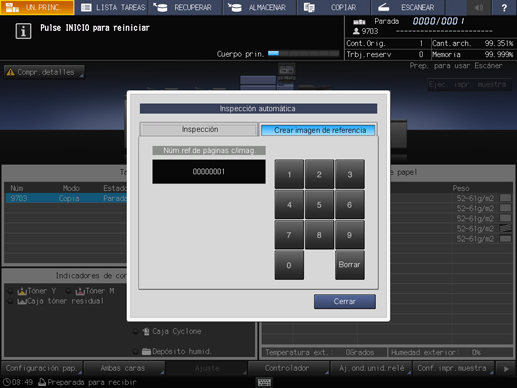Click the Preparada para recibir status icon
This screenshot has height=388, width=517.
[x=42, y=382]
